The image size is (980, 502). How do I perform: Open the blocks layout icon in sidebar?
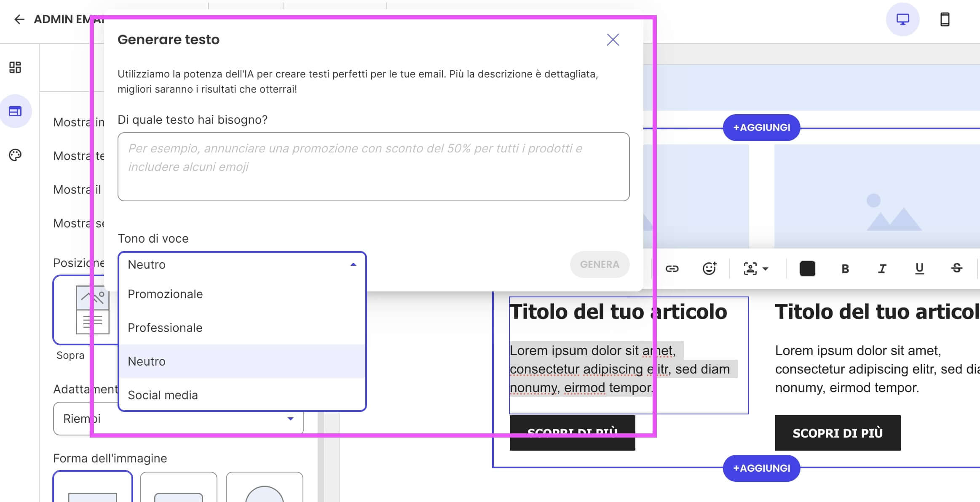pyautogui.click(x=16, y=67)
